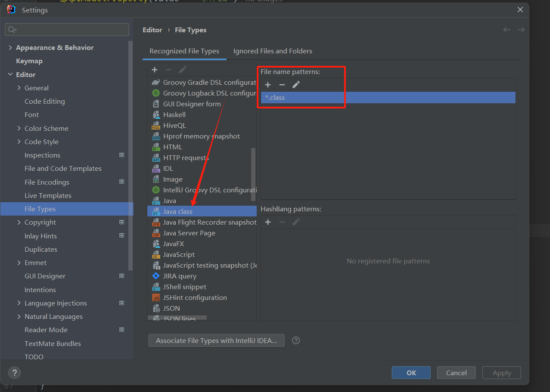
Task: Switch to Ignored Files and Folders tab
Action: coord(273,51)
